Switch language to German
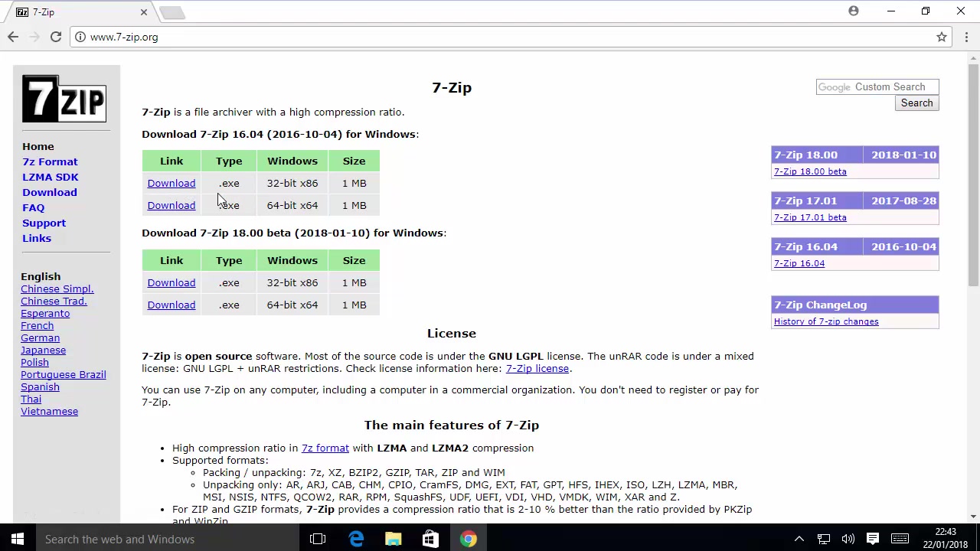The width and height of the screenshot is (980, 551). [x=40, y=337]
